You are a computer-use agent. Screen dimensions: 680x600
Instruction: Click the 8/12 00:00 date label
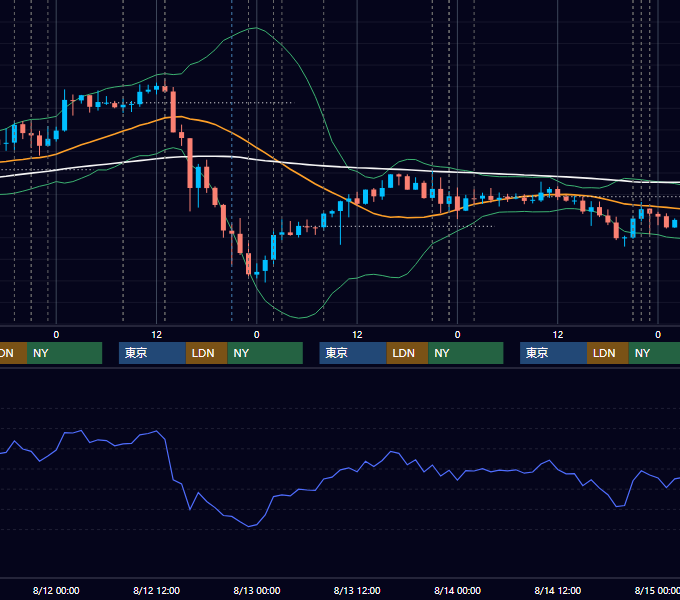[56, 590]
